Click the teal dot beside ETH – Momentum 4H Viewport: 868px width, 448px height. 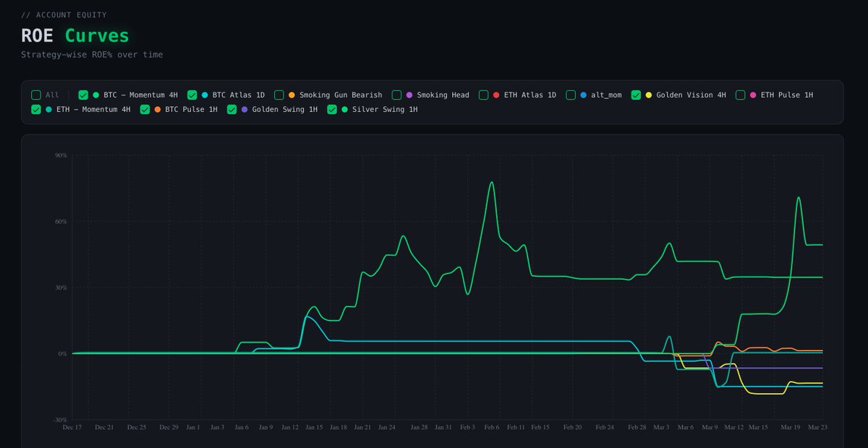(x=48, y=109)
